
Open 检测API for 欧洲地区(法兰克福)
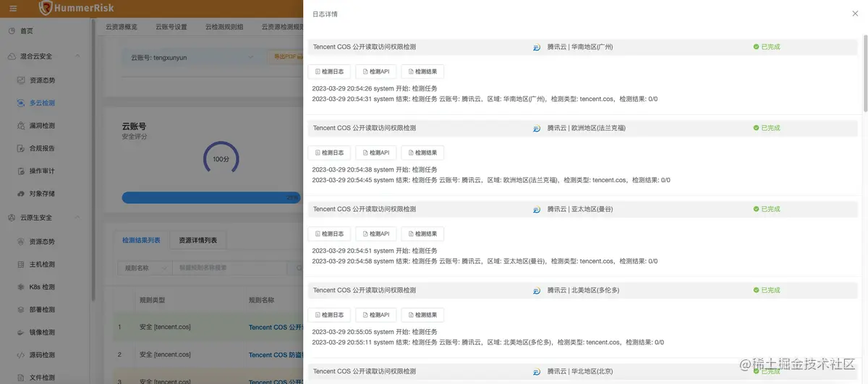click(376, 153)
